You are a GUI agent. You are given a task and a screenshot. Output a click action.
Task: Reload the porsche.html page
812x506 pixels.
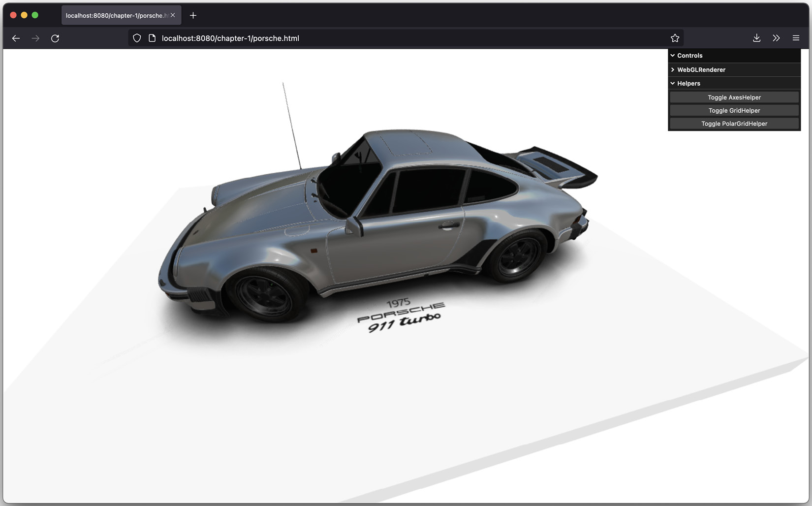55,38
